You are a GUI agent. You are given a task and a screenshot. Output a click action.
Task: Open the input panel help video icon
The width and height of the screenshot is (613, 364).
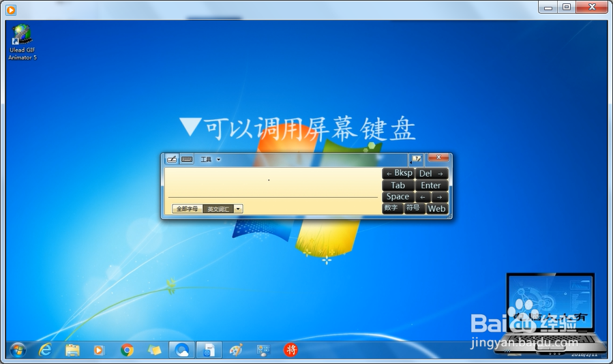coord(417,159)
